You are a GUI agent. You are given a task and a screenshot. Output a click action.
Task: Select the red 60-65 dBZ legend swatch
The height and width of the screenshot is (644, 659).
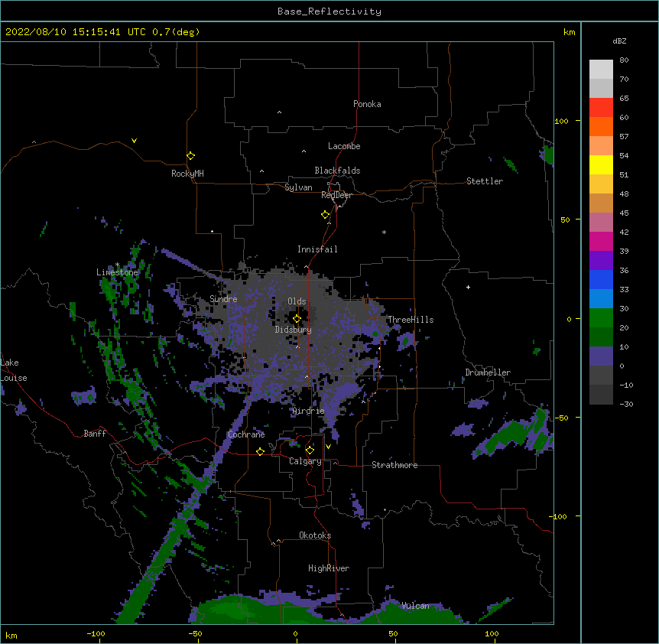pos(601,108)
